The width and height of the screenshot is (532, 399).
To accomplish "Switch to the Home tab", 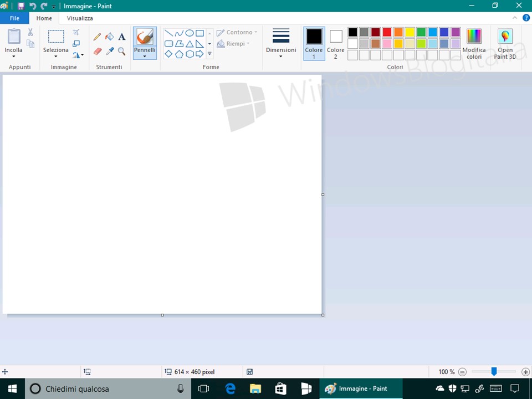I will tap(44, 18).
